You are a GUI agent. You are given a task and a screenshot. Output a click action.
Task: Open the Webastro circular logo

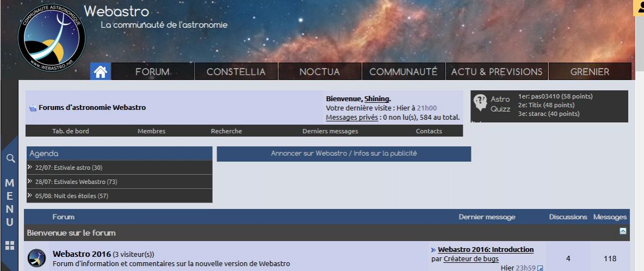tap(51, 38)
